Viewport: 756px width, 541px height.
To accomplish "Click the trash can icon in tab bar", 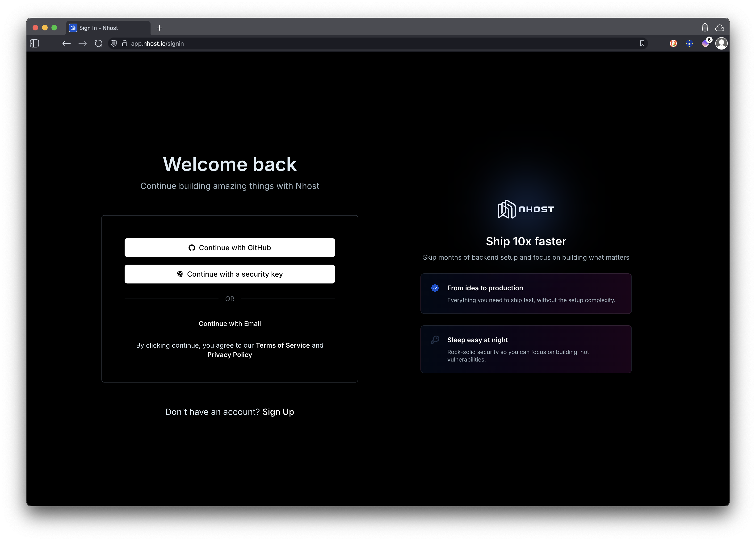I will (x=705, y=28).
